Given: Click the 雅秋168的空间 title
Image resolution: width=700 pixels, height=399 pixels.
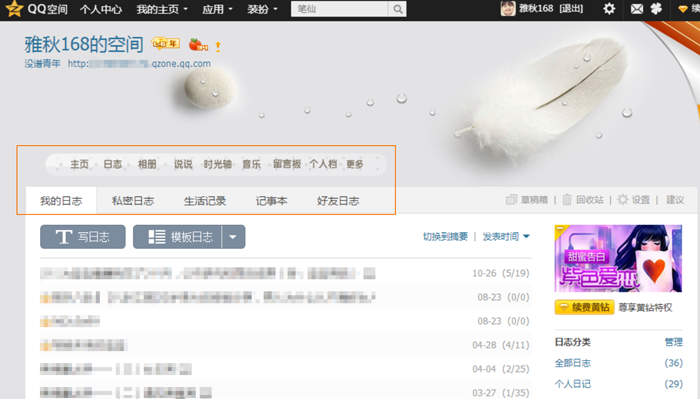Looking at the screenshot, I should [84, 44].
